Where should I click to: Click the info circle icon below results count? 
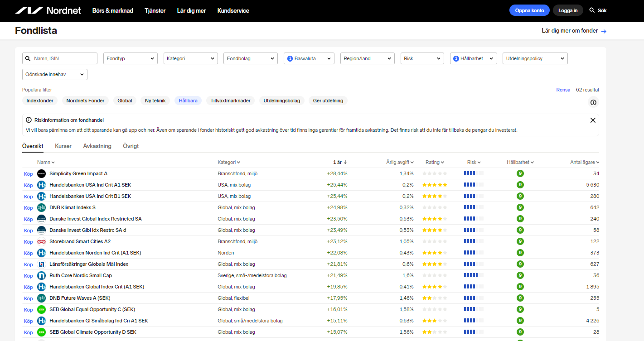pos(593,102)
